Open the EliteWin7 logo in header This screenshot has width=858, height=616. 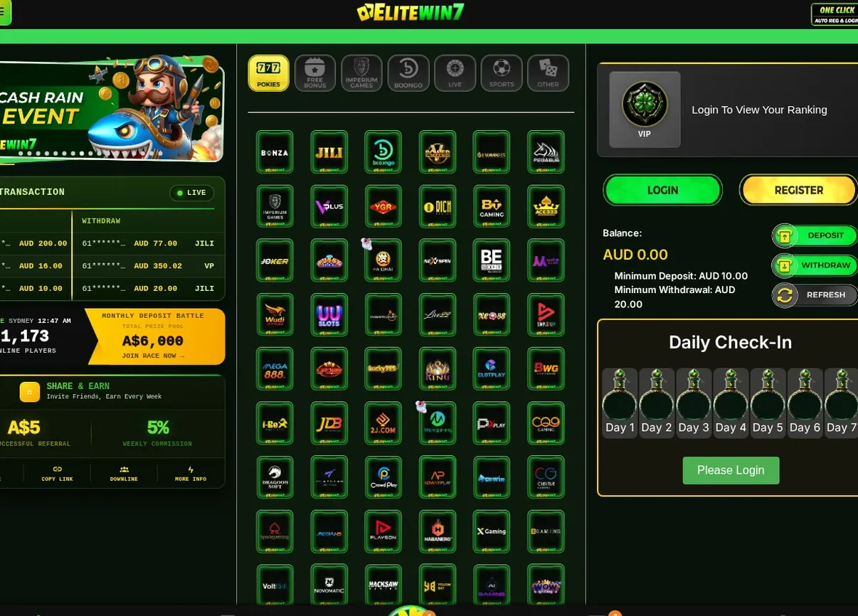tap(411, 12)
